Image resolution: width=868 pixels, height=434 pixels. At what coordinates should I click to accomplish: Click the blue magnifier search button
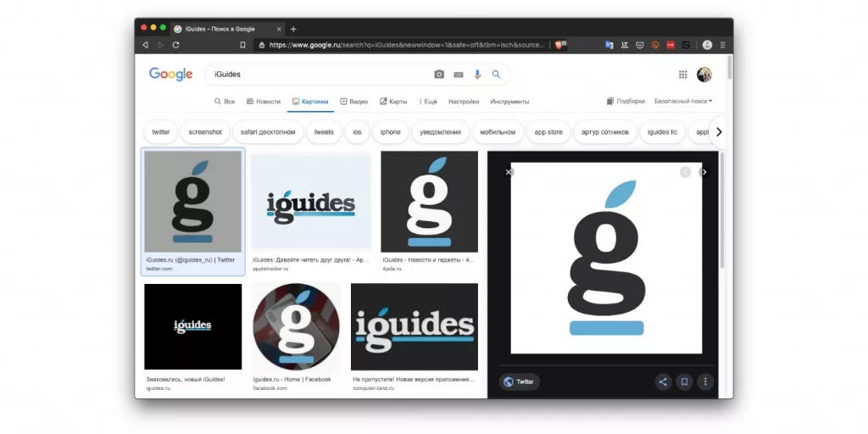coord(496,75)
